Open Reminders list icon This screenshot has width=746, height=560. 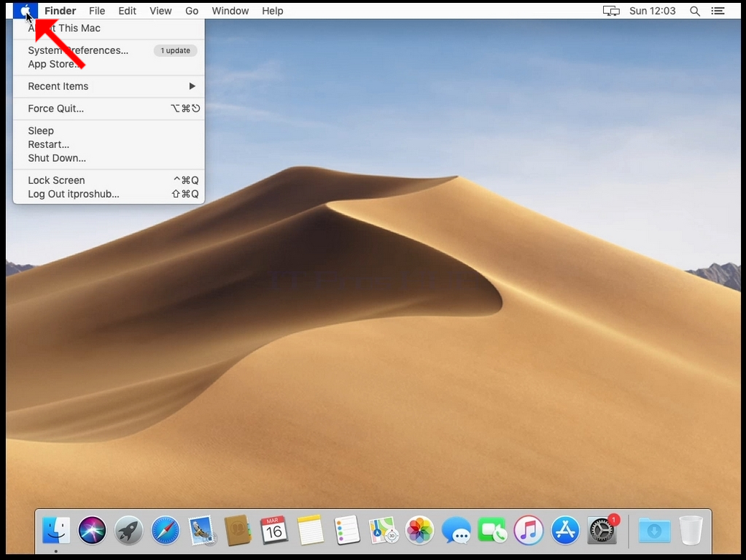(347, 530)
